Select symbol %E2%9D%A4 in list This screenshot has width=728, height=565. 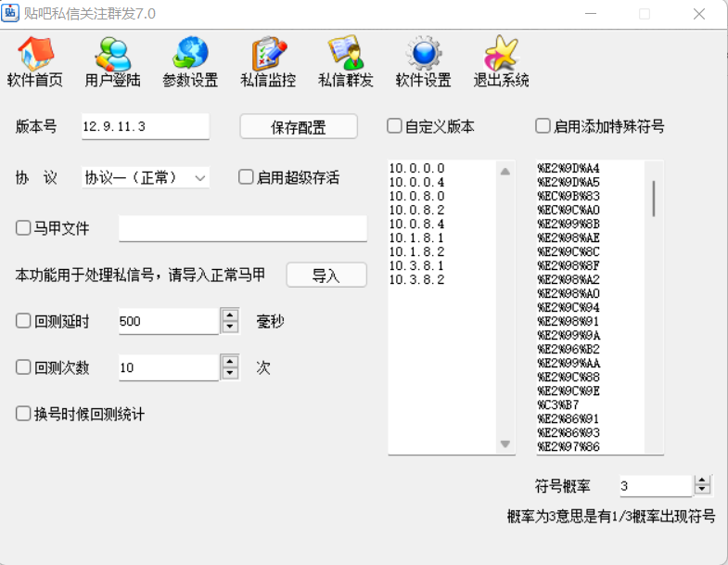tap(568, 168)
